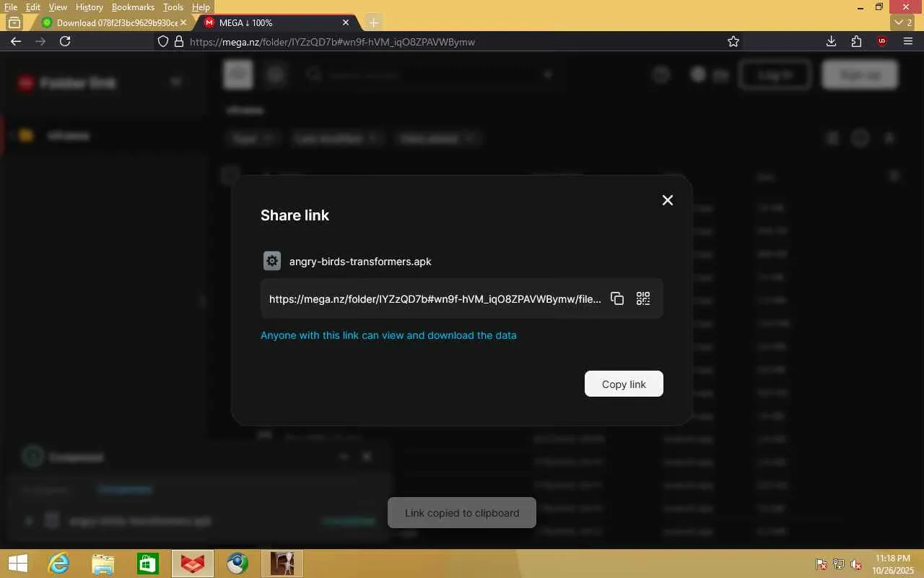This screenshot has height=578, width=924.
Task: Open the Tools menu
Action: pos(173,7)
